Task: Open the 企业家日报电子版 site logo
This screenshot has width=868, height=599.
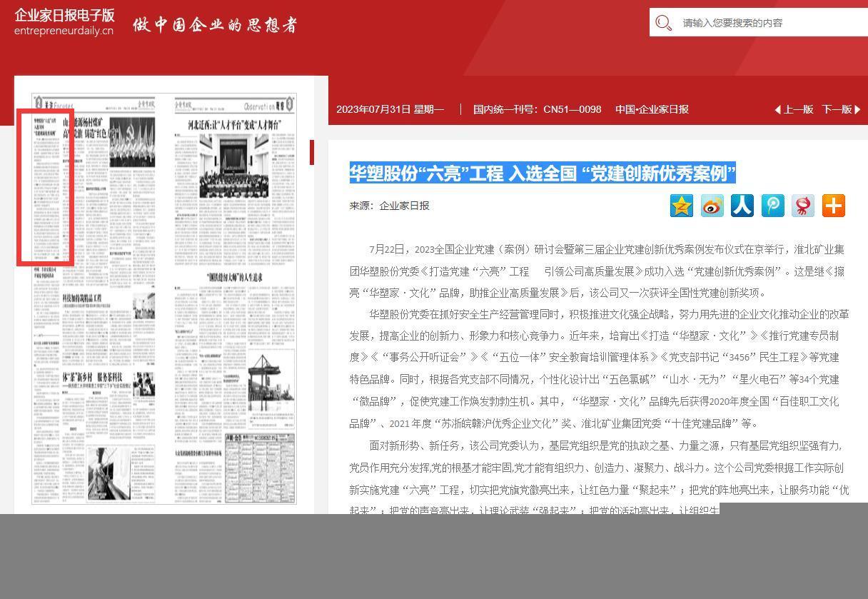Action: pos(64,22)
